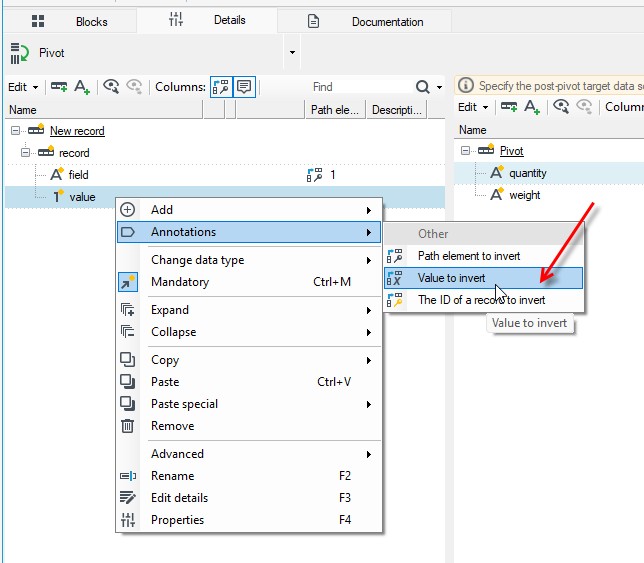Add a field in left toolbar
Screen dimensions: 644x563
click(82, 87)
